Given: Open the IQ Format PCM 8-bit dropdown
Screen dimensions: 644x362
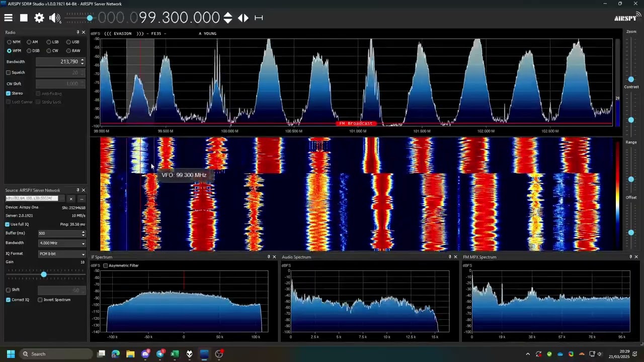Looking at the screenshot, I should click(x=62, y=254).
